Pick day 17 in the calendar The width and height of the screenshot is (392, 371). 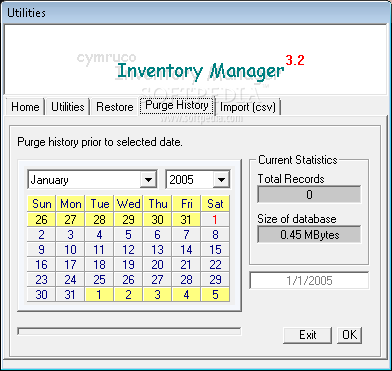pyautogui.click(x=70, y=265)
